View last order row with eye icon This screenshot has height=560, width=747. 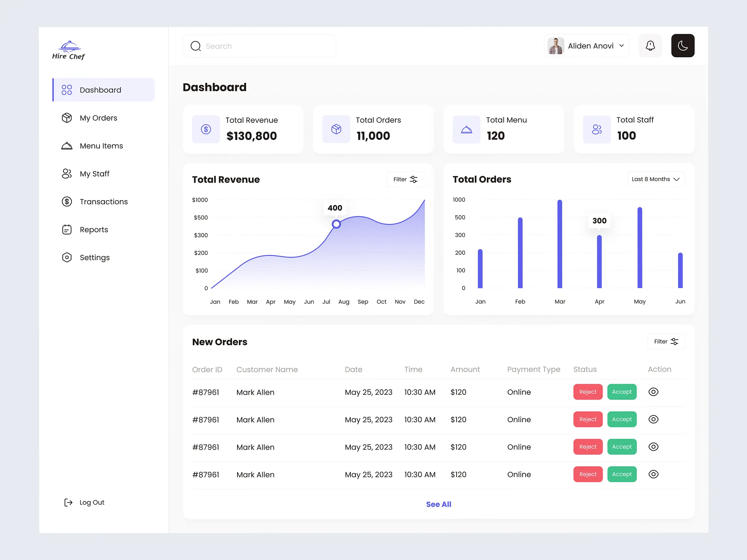click(x=653, y=474)
